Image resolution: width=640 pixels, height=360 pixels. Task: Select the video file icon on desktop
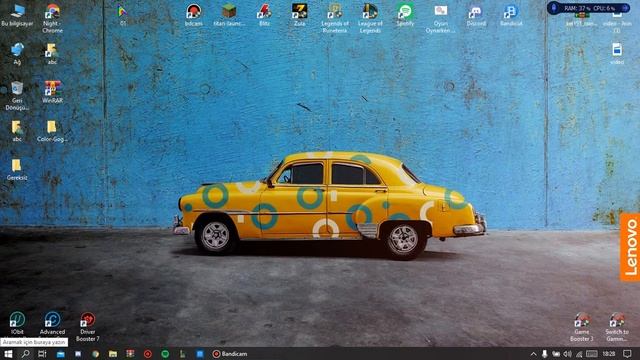tap(617, 53)
